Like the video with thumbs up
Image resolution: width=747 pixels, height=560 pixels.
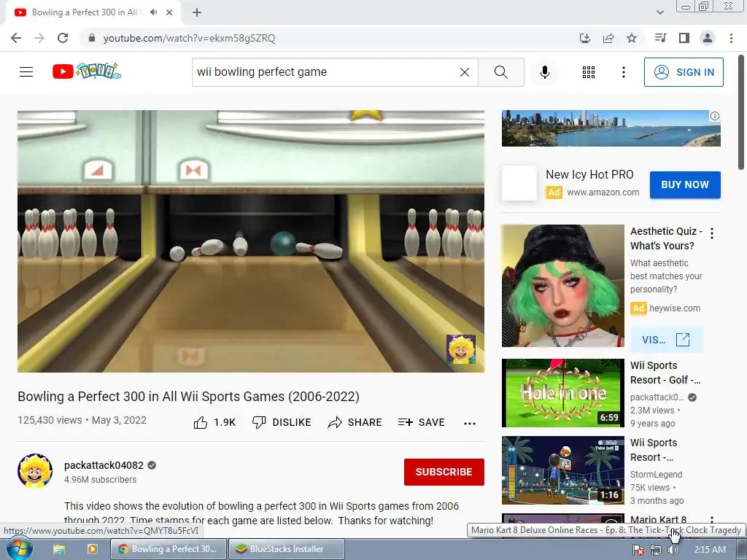pos(215,422)
